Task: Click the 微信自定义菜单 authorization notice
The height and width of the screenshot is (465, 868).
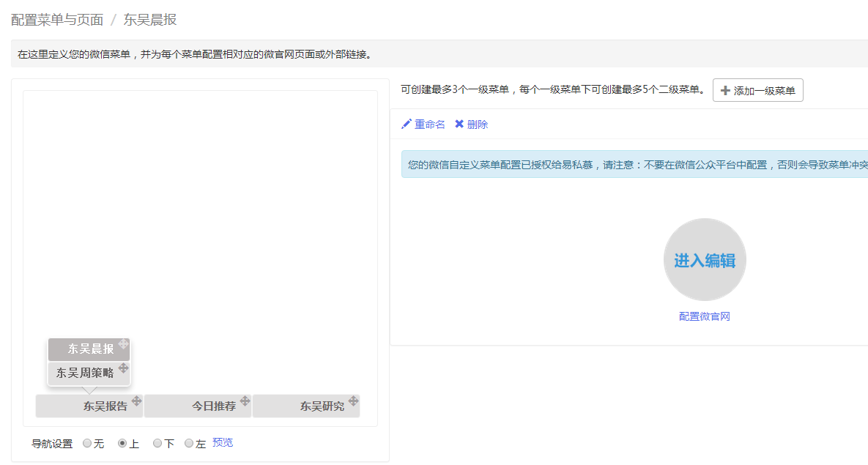Action: point(635,165)
